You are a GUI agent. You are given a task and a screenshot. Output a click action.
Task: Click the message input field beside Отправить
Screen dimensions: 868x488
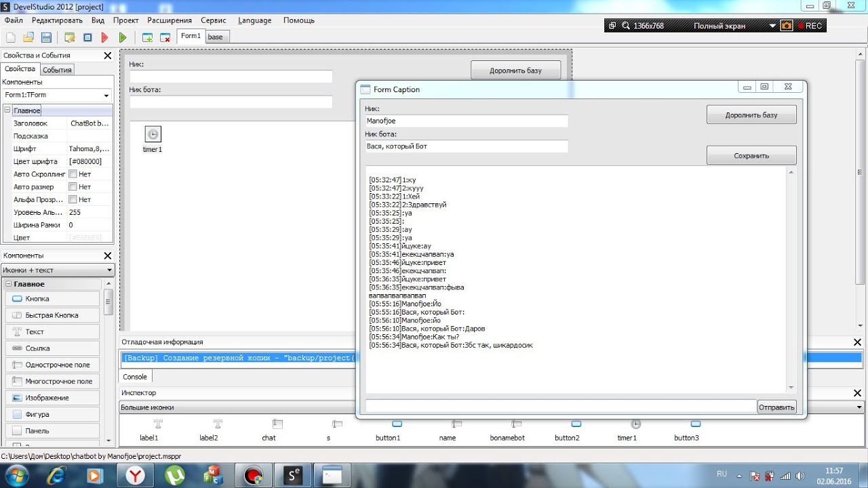pyautogui.click(x=561, y=407)
